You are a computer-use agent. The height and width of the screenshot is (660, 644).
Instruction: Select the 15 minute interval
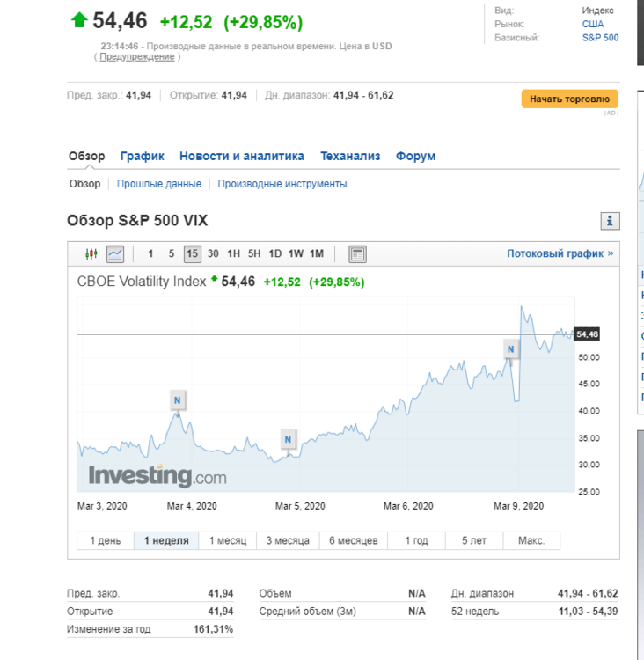pyautogui.click(x=193, y=253)
